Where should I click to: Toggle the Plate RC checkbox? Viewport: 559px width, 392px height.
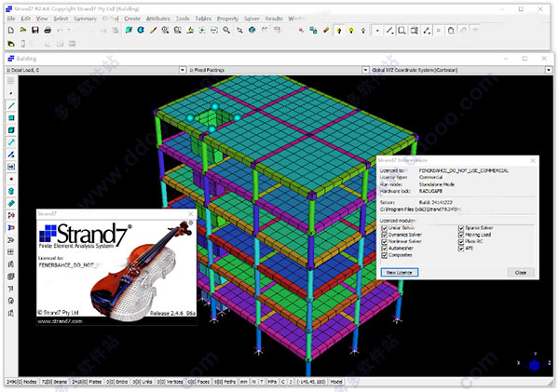click(x=461, y=241)
